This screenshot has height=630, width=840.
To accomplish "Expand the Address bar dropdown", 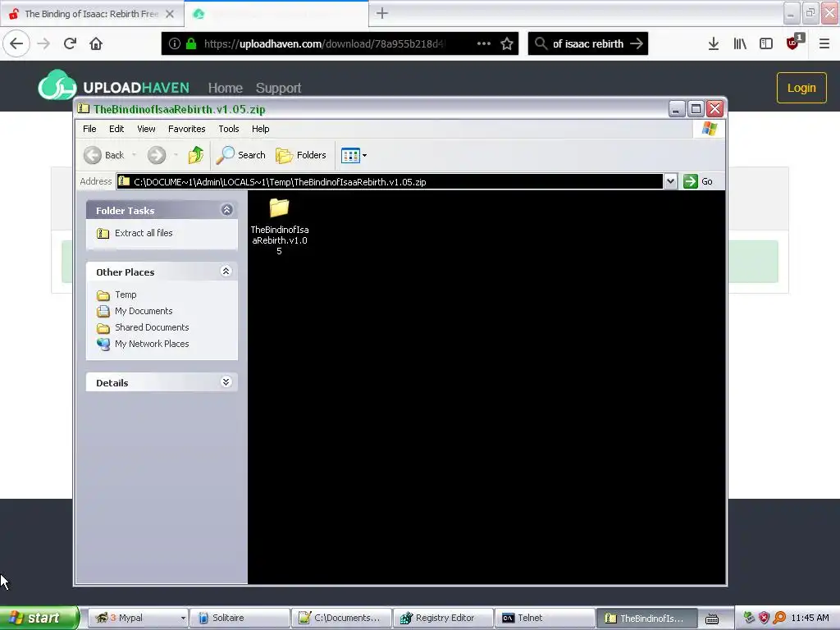I will [x=670, y=181].
